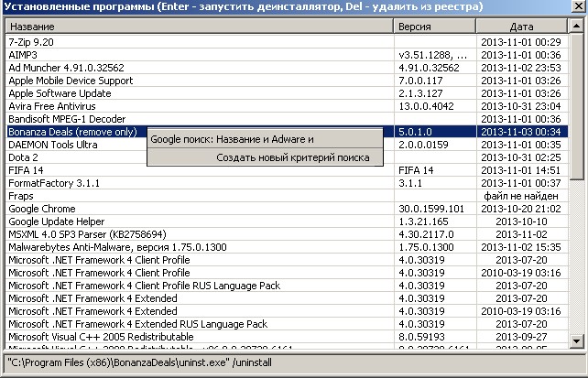Viewport: 588px width, 378px height.
Task: Click date 2013-11-03 00:34 cell
Action: pos(522,132)
